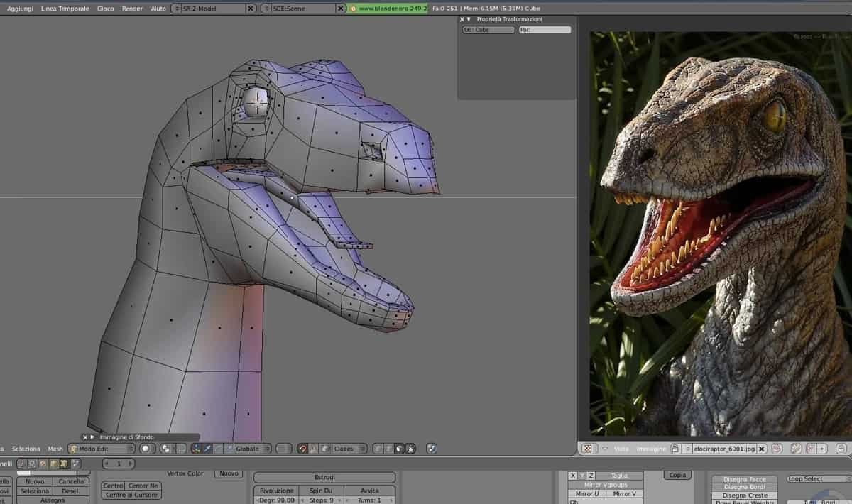Open the Globale orientation dropdown
852x504 pixels.
[x=252, y=449]
